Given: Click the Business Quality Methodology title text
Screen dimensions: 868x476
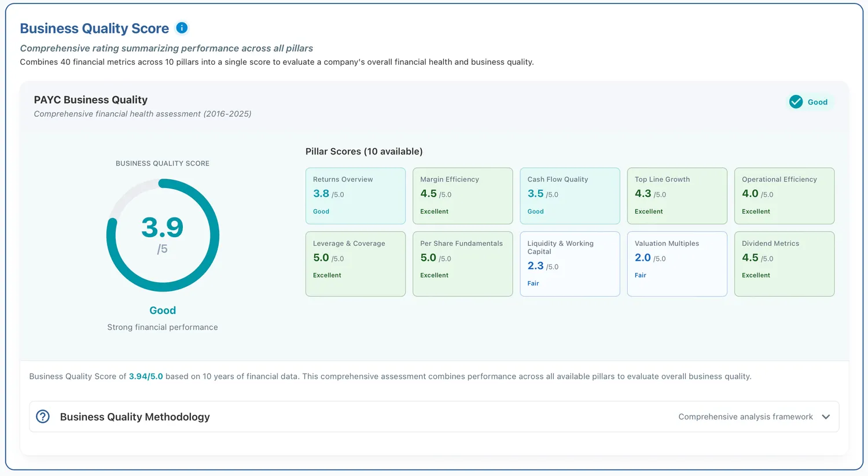Looking at the screenshot, I should tap(135, 417).
